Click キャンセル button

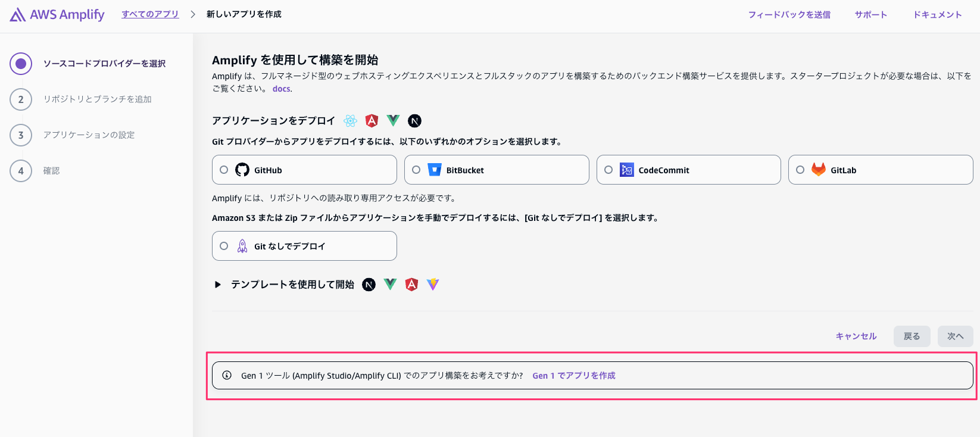coord(856,336)
